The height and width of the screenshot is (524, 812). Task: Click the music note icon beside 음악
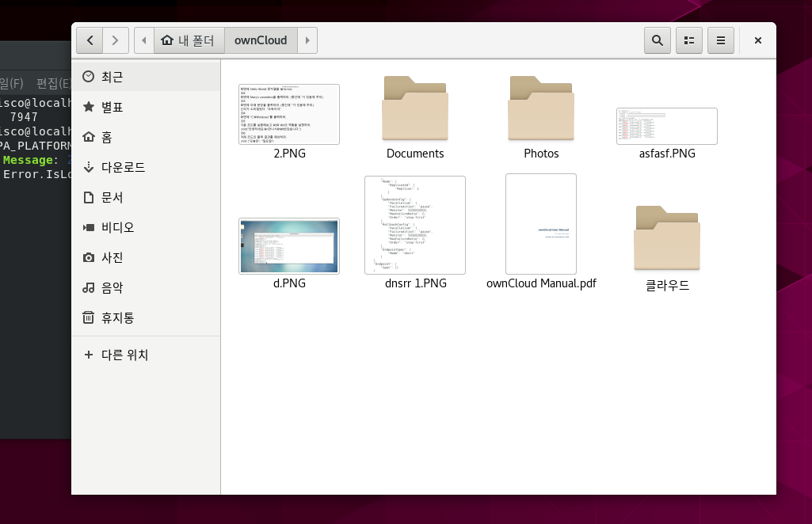pos(89,287)
